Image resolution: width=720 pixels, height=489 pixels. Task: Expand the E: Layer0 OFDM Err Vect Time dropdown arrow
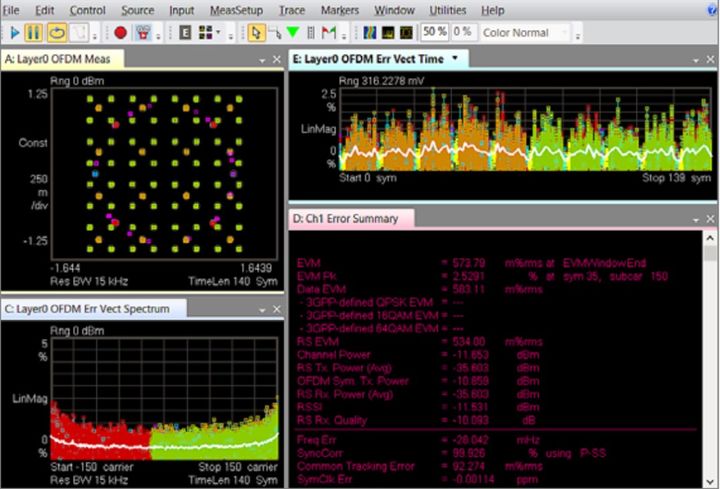coord(456,58)
